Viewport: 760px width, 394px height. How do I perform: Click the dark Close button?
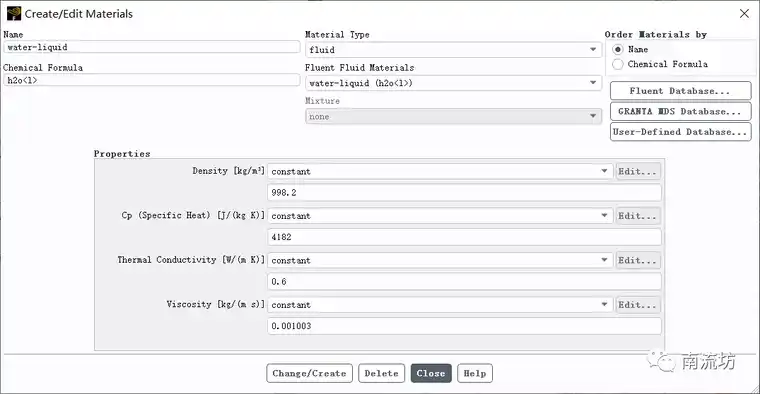[431, 373]
